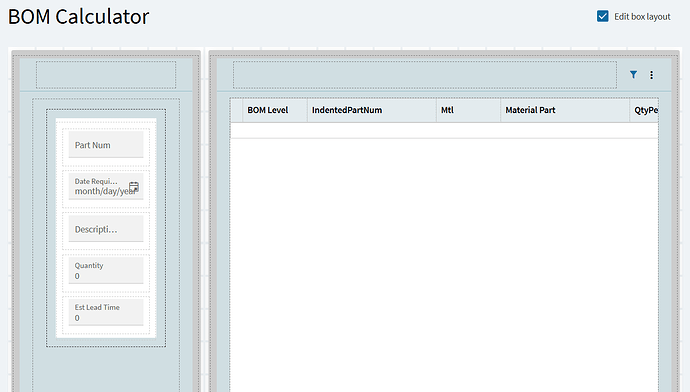Click the Material Part column header
Screen dimensions: 690x392
565,110
